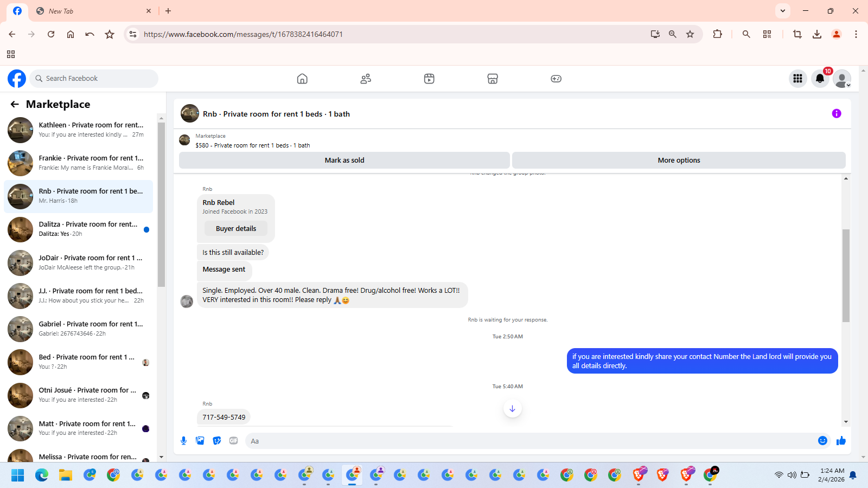Click the Facebook logo
This screenshot has width=868, height=488.
17,79
